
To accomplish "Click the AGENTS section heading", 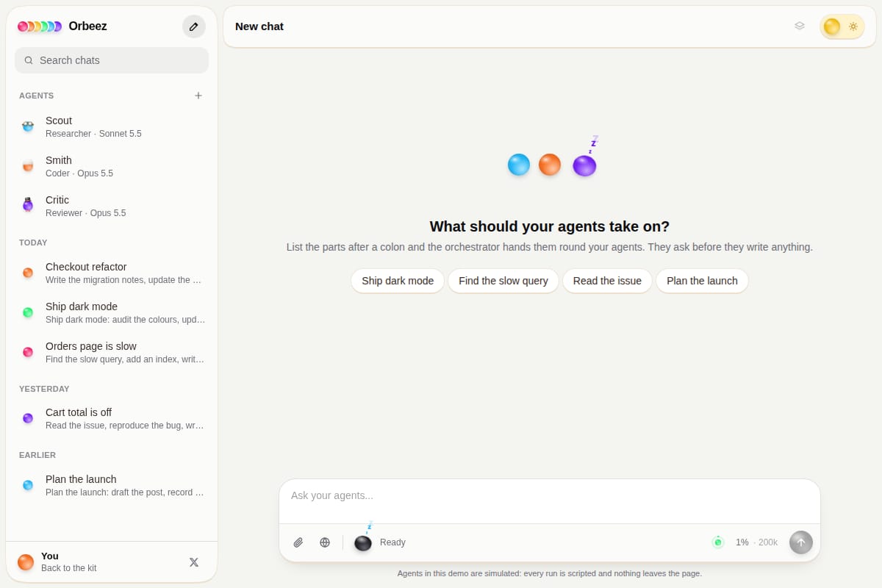I will click(36, 96).
